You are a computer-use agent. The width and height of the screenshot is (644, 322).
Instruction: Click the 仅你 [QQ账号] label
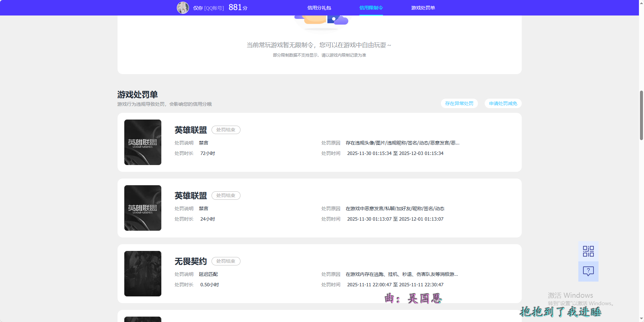point(208,8)
